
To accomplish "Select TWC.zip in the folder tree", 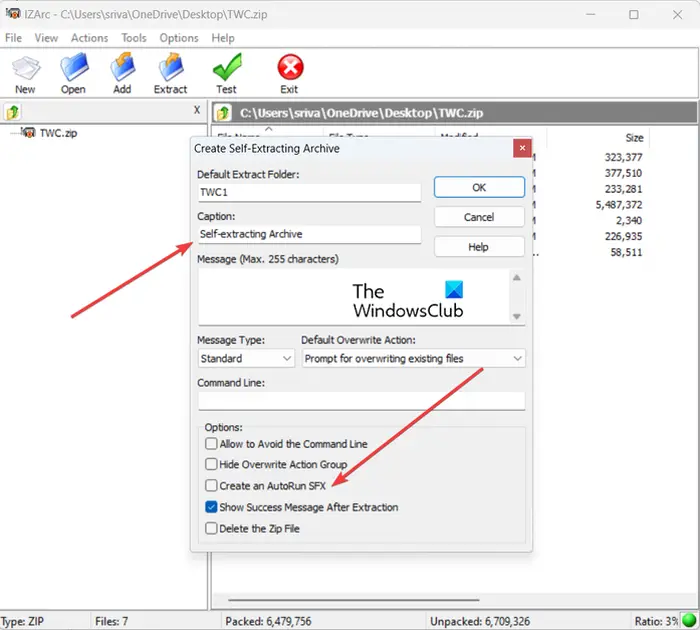I will 58,133.
